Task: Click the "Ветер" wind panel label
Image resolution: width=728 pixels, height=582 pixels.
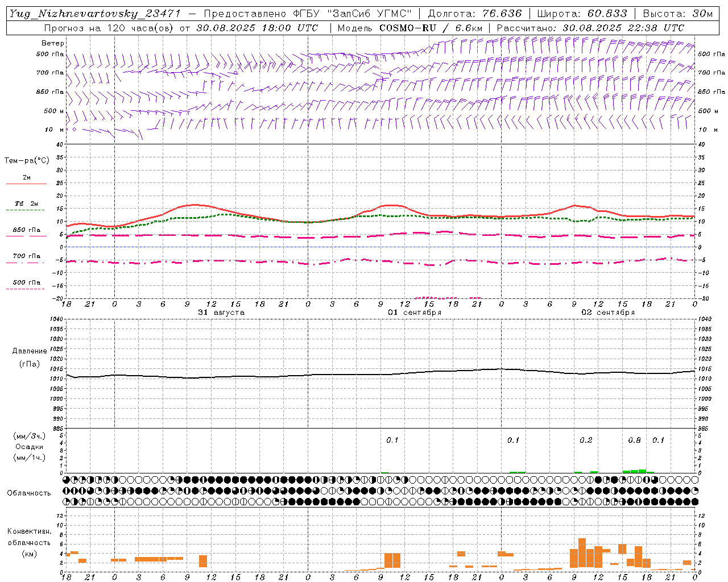Action: (x=53, y=43)
